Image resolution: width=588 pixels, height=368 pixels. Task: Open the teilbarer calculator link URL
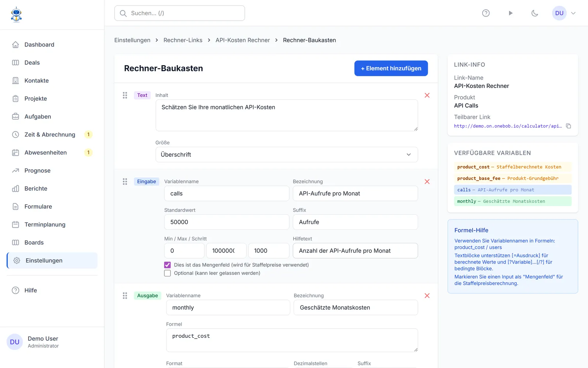click(x=508, y=126)
